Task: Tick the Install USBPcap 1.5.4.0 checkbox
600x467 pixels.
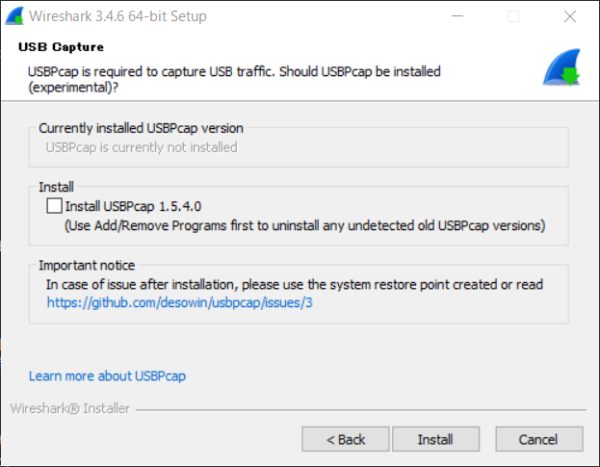Action: pyautogui.click(x=54, y=206)
